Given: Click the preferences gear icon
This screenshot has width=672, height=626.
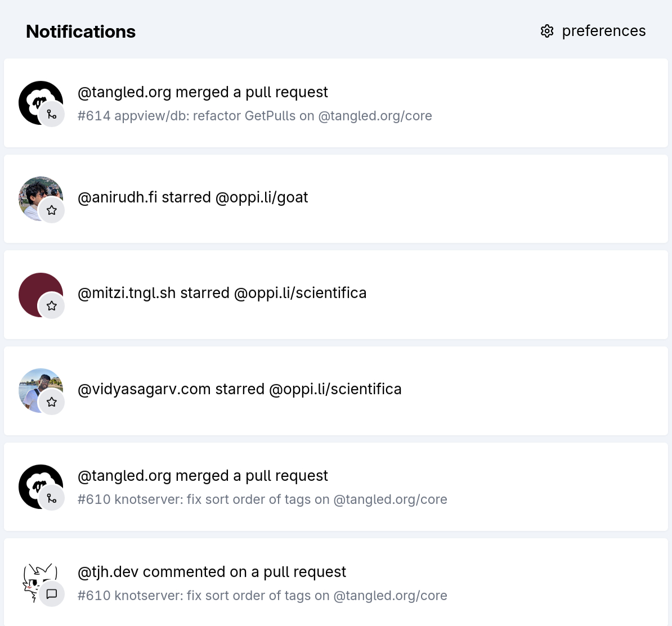Looking at the screenshot, I should tap(547, 31).
